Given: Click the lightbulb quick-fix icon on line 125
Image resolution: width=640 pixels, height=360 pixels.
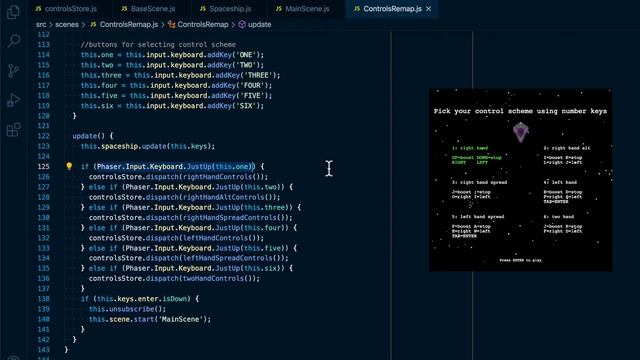Looking at the screenshot, I should [x=69, y=166].
